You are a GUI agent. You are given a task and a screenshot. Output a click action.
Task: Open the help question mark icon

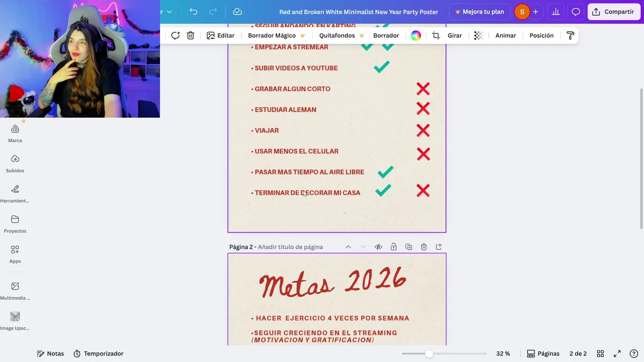(634, 353)
